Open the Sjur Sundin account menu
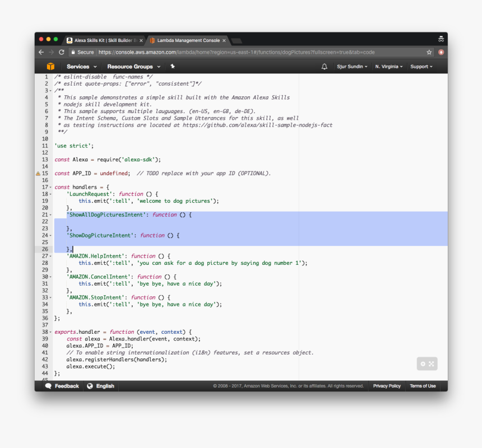This screenshot has height=448, width=482. tap(352, 66)
